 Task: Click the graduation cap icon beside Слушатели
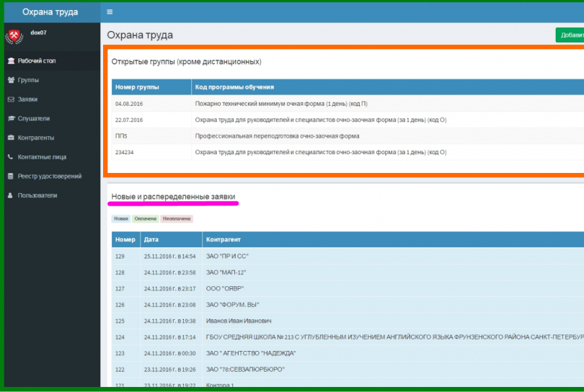click(11, 118)
